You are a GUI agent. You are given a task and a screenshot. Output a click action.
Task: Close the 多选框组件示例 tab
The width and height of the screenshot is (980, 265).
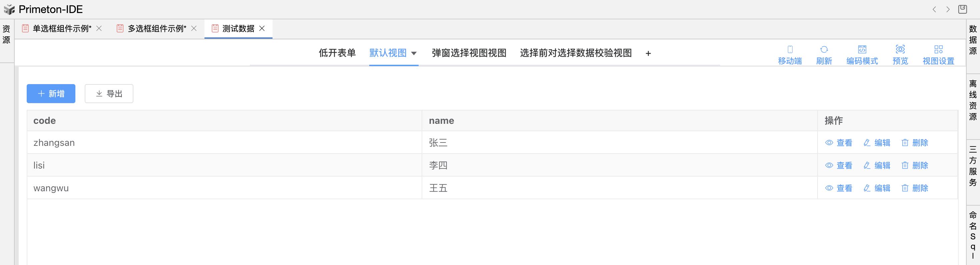coord(194,29)
